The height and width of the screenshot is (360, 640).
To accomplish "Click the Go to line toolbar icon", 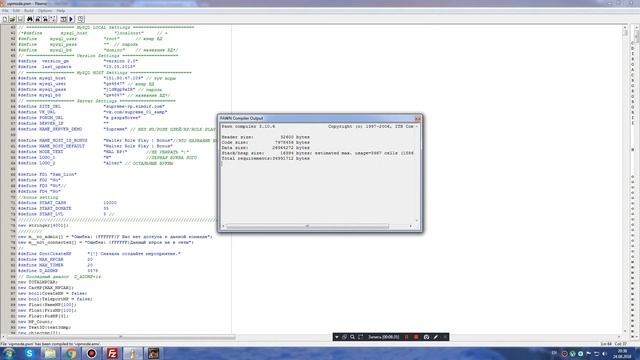I will [x=53, y=19].
